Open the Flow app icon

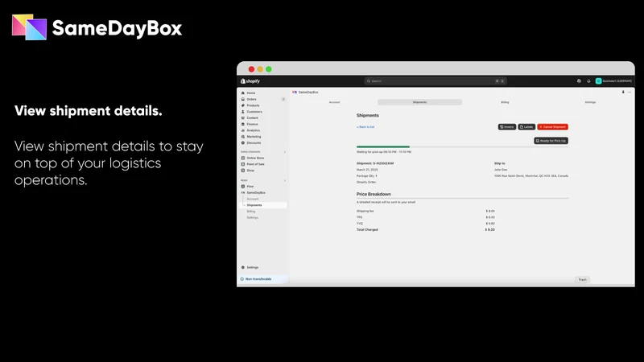tap(243, 187)
